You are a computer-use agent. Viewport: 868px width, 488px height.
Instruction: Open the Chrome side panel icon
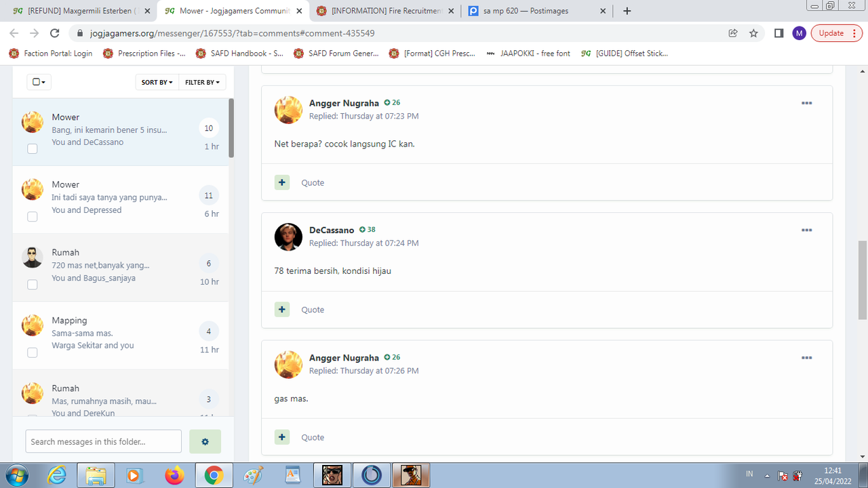pyautogui.click(x=779, y=33)
